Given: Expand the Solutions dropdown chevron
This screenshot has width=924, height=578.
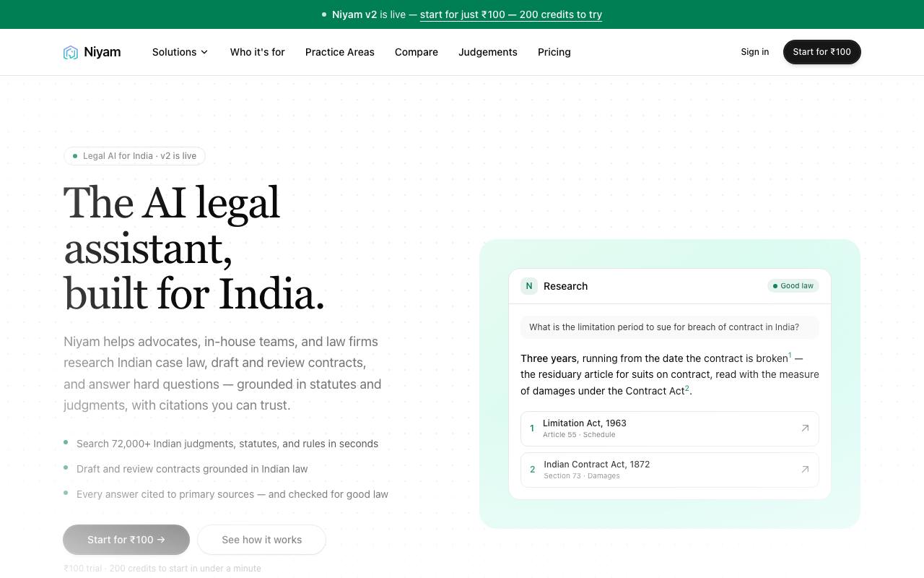Looking at the screenshot, I should click(x=204, y=52).
